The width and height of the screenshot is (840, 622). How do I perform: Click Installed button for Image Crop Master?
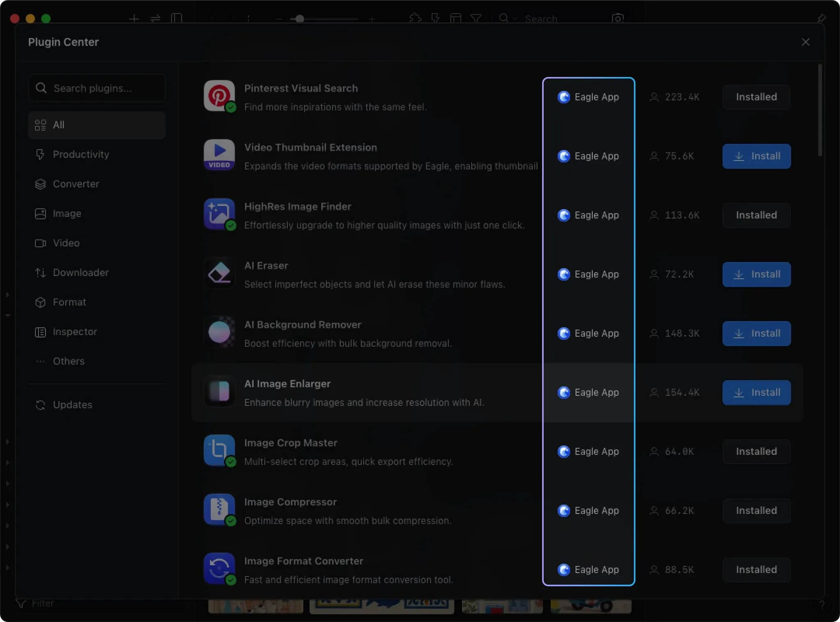click(756, 451)
